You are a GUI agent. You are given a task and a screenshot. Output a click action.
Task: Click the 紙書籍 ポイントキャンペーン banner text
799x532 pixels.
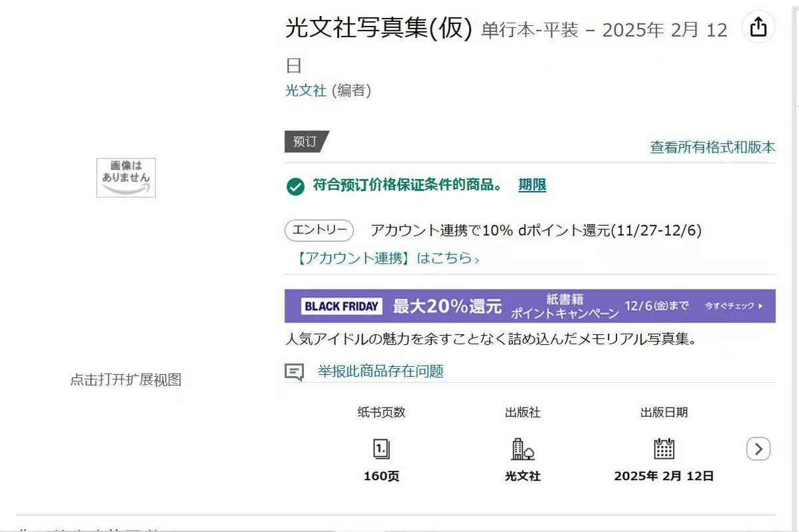tap(564, 306)
